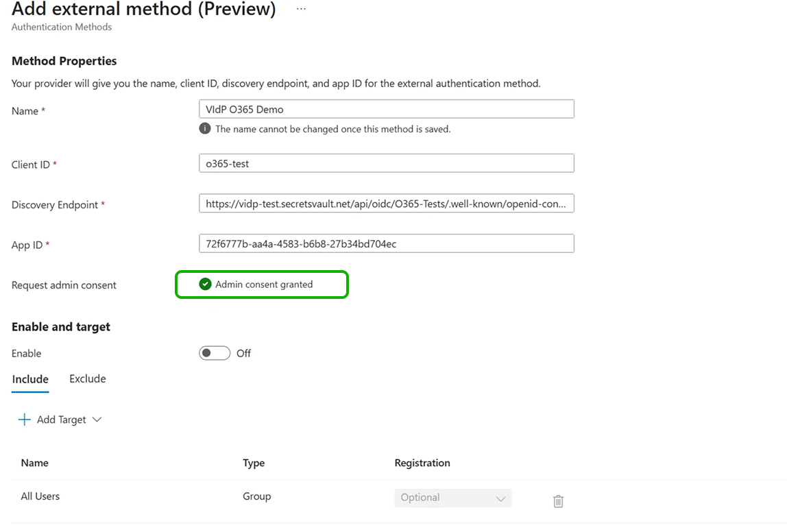787x532 pixels.
Task: Click into the Client ID text box
Action: click(386, 163)
